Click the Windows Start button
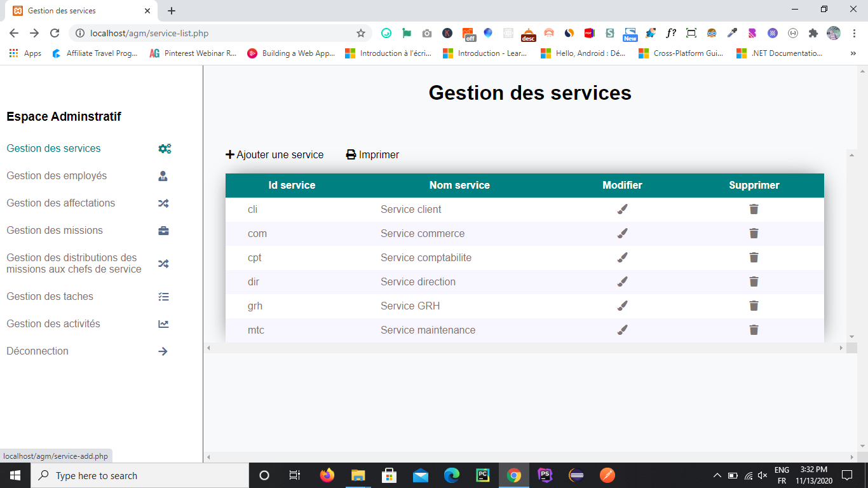The height and width of the screenshot is (488, 868). 15,475
